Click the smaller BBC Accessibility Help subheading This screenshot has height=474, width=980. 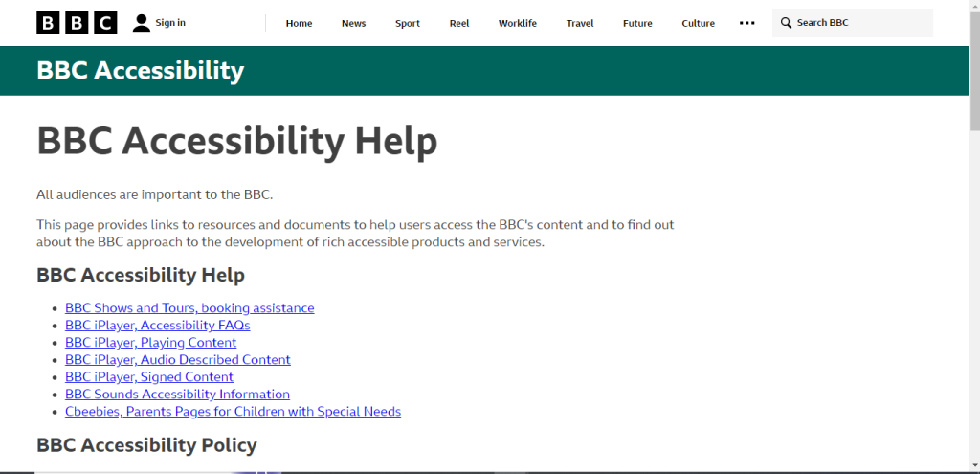coord(141,275)
